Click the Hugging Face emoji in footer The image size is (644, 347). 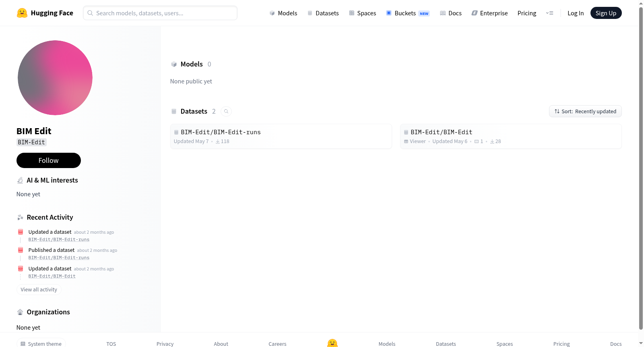[x=332, y=343]
